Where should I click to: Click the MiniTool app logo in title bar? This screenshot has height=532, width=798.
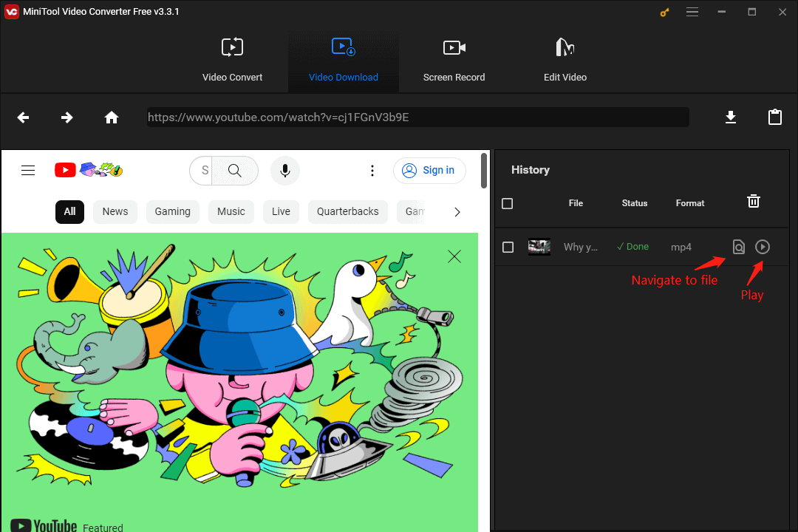[x=11, y=12]
